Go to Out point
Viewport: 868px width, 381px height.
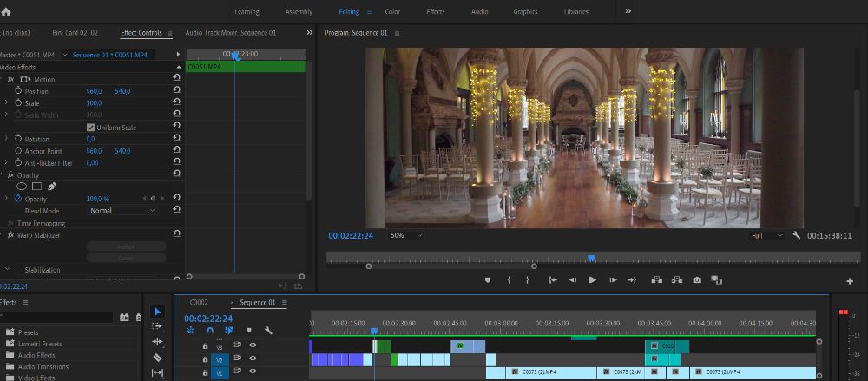click(x=632, y=280)
